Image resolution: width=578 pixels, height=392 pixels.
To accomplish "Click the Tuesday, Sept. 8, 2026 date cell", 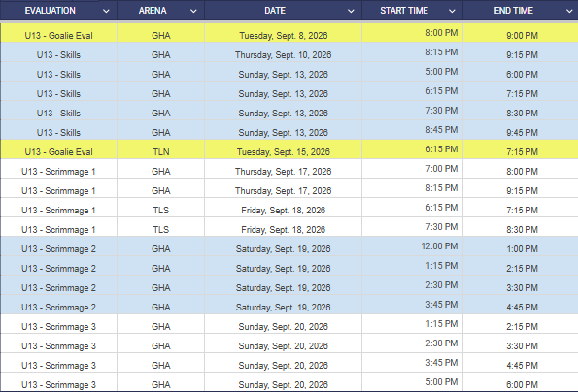I will pos(283,33).
